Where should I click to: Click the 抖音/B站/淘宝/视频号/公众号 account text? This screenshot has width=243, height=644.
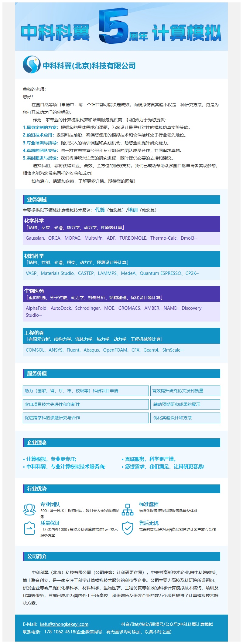point(167,624)
